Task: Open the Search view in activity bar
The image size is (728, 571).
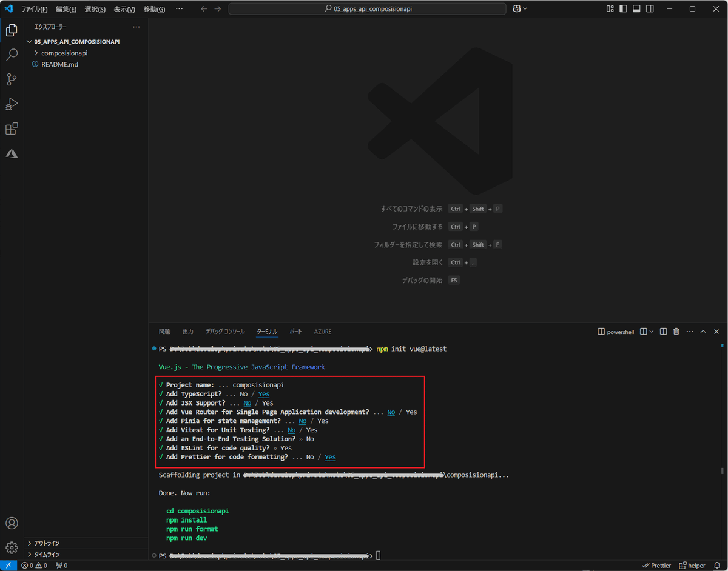Action: coord(12,55)
